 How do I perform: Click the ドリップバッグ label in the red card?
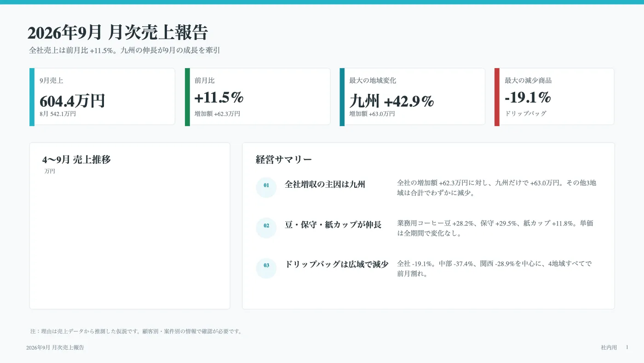click(x=525, y=114)
